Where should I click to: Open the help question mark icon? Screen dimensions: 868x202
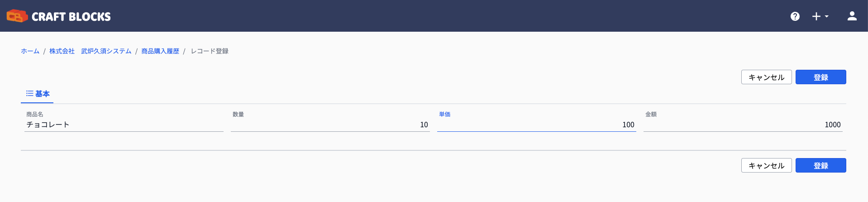795,16
